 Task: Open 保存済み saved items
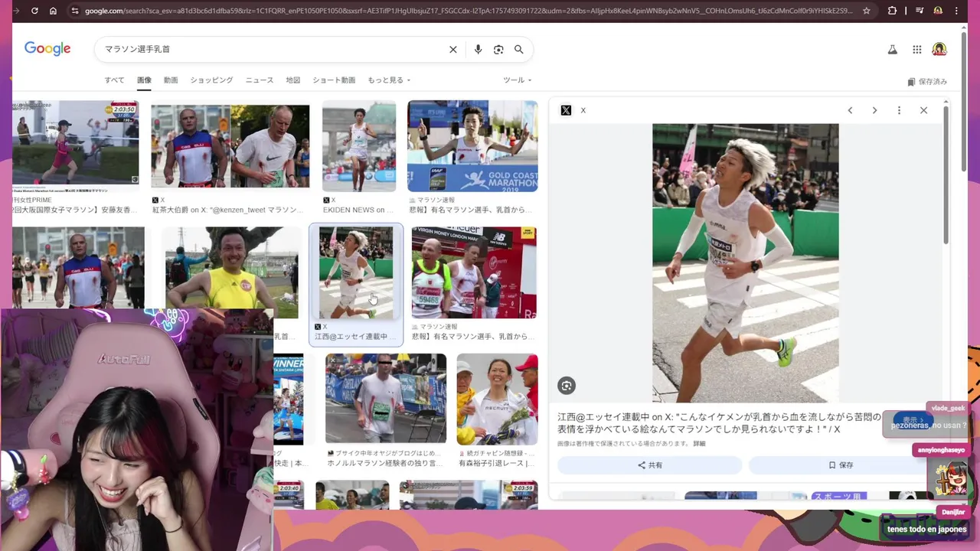(x=927, y=82)
